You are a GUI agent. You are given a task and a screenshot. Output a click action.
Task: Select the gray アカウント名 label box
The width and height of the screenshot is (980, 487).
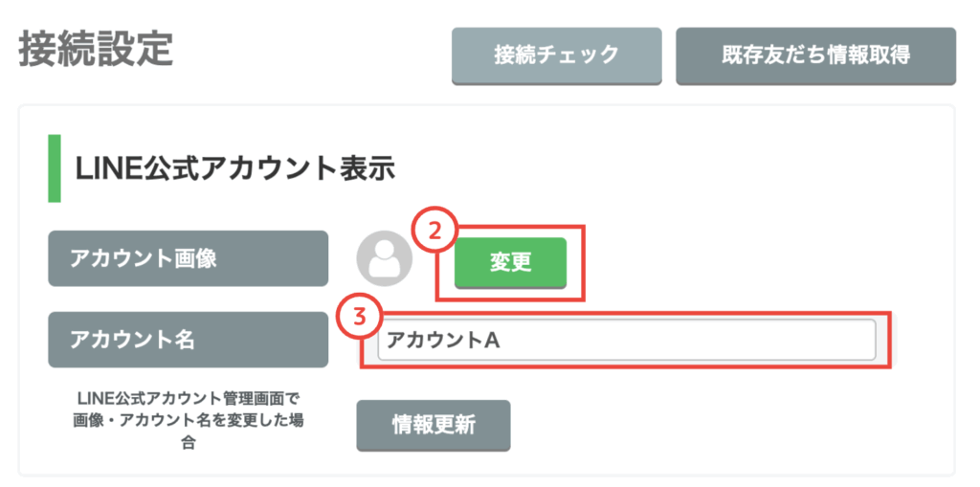coord(189,340)
